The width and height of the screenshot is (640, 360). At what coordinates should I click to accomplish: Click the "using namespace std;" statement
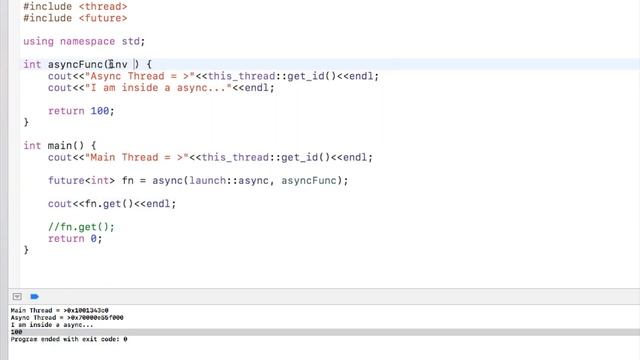pyautogui.click(x=84, y=42)
